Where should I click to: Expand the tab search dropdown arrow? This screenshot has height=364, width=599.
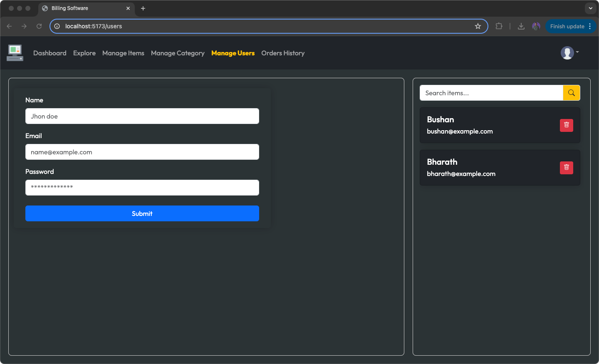click(x=590, y=8)
